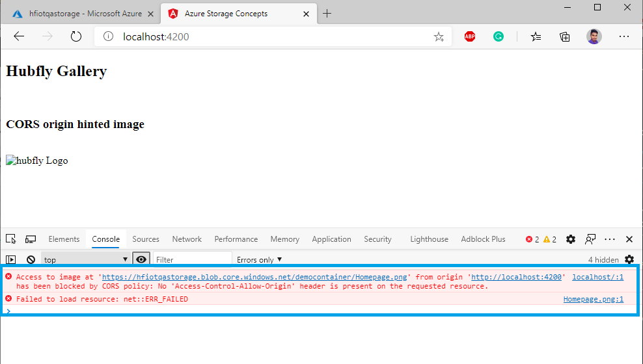The height and width of the screenshot is (364, 643).
Task: Click the broken hubfly Logo image
Action: [x=37, y=161]
